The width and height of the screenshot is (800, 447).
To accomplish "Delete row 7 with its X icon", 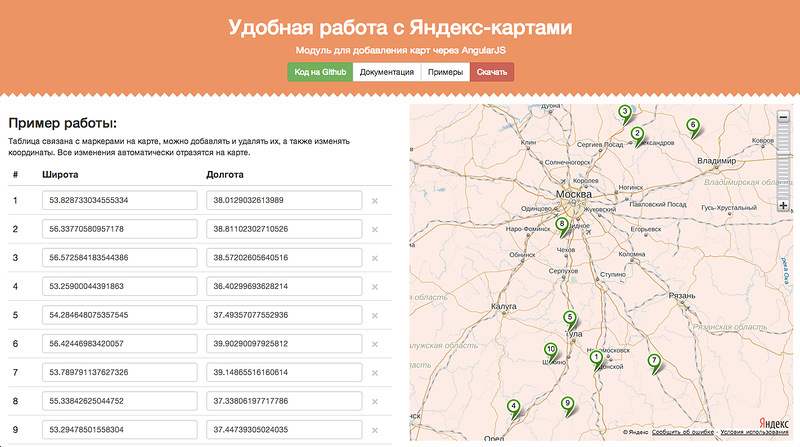I will coord(374,373).
